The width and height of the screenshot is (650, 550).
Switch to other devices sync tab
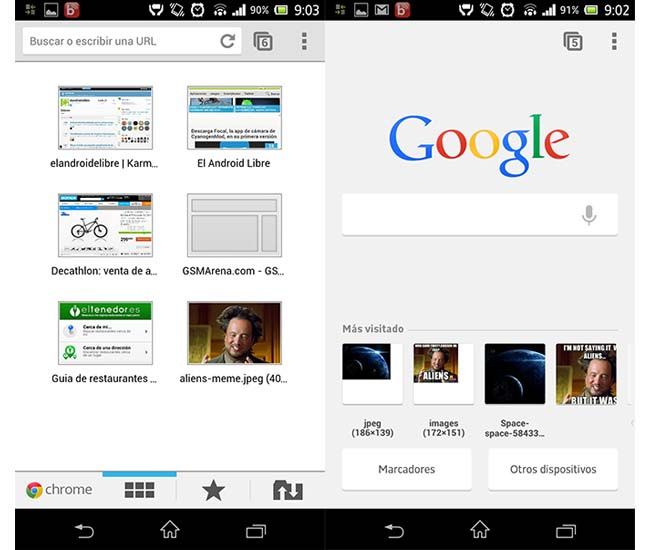pyautogui.click(x=288, y=490)
